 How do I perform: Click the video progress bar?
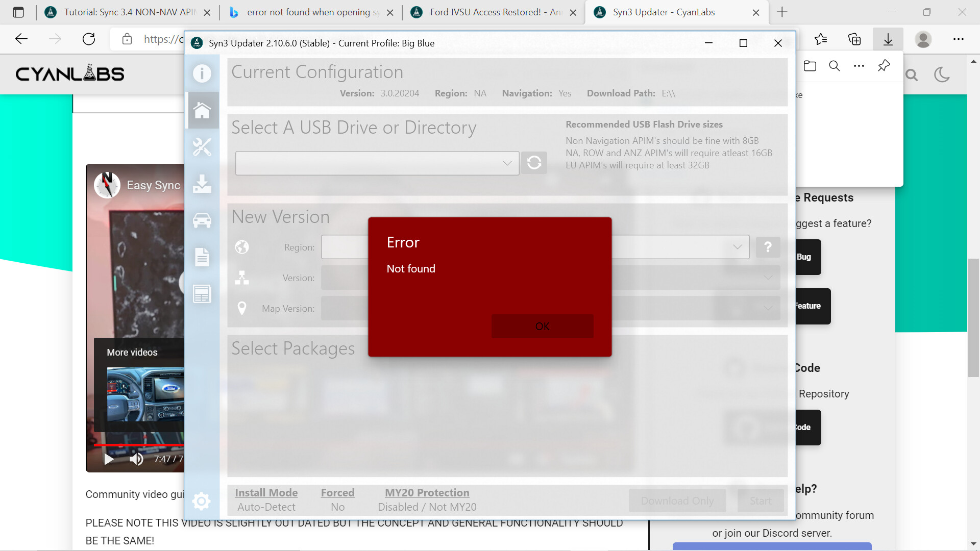138,445
